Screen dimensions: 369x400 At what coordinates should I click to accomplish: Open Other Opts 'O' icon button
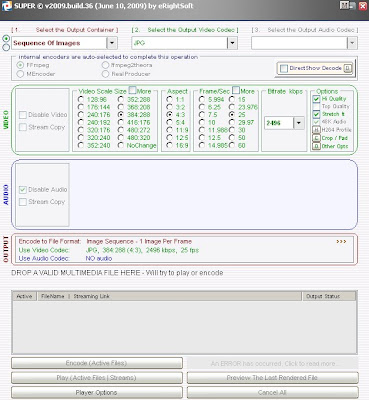tap(316, 146)
